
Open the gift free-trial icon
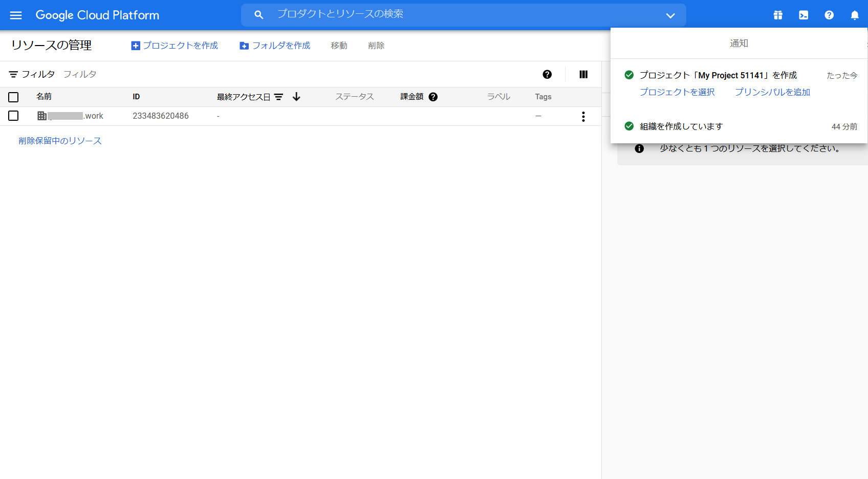(x=778, y=15)
